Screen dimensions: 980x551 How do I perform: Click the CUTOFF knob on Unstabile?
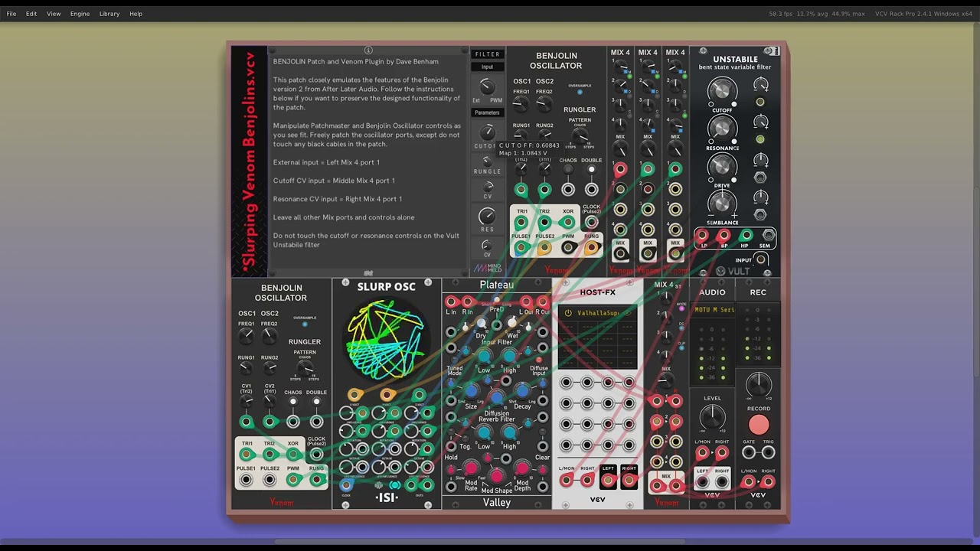click(x=722, y=91)
